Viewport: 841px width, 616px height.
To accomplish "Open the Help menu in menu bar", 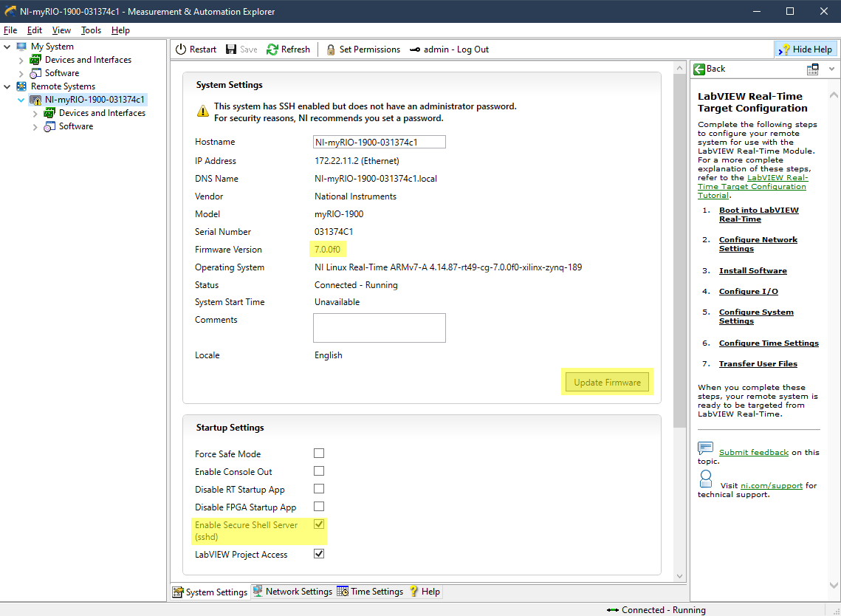I will pyautogui.click(x=120, y=30).
